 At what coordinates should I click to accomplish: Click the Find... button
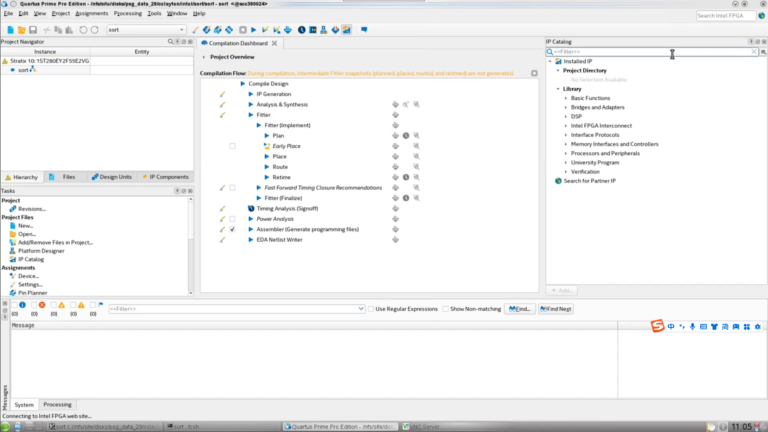[x=520, y=309]
